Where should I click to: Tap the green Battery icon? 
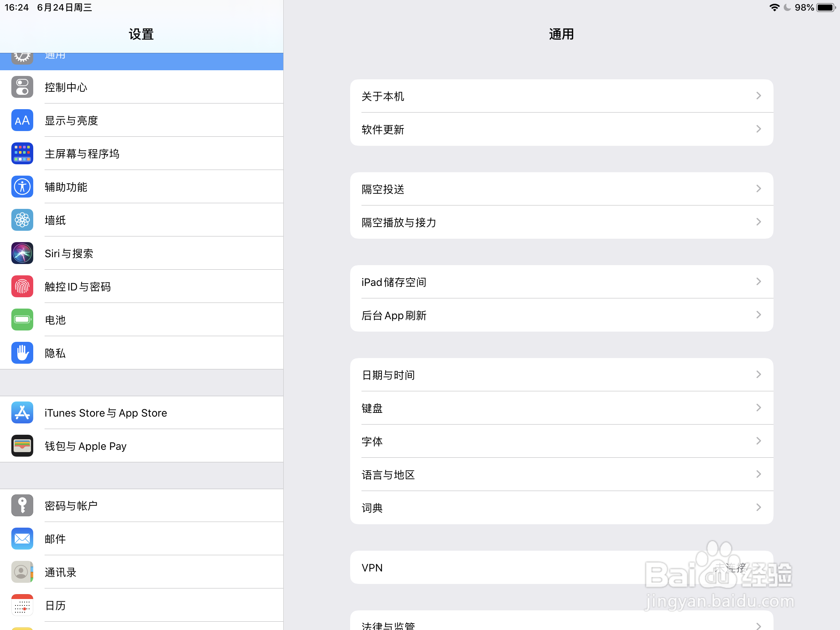(x=22, y=320)
